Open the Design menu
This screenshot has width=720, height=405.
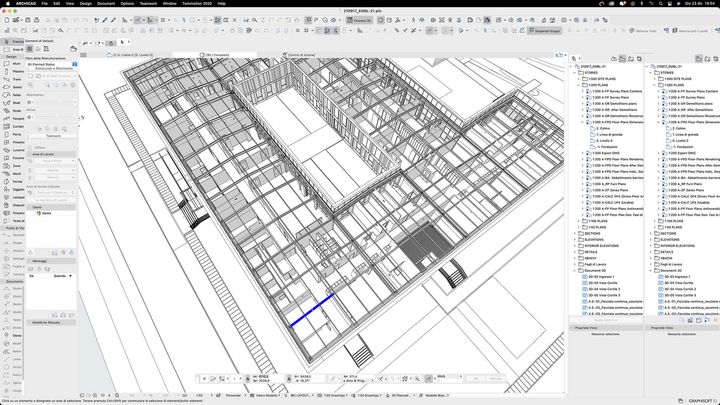pyautogui.click(x=86, y=3)
